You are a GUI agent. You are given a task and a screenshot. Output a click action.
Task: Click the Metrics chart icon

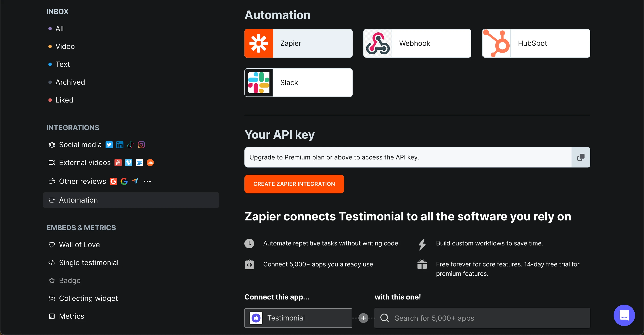[52, 316]
